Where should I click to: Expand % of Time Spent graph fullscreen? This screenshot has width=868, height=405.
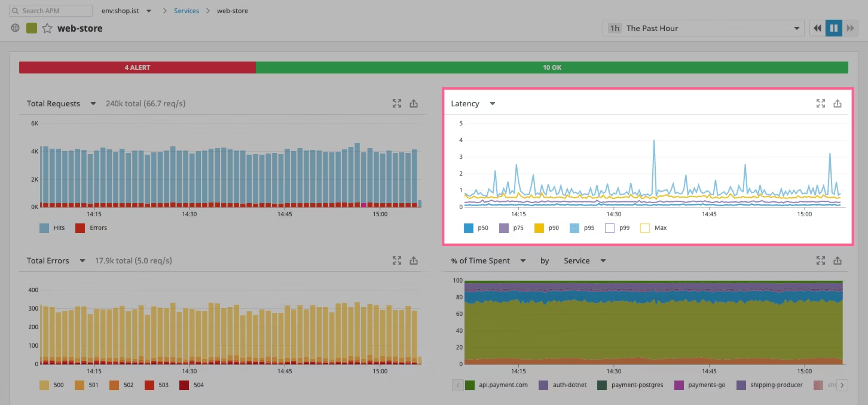(x=821, y=260)
